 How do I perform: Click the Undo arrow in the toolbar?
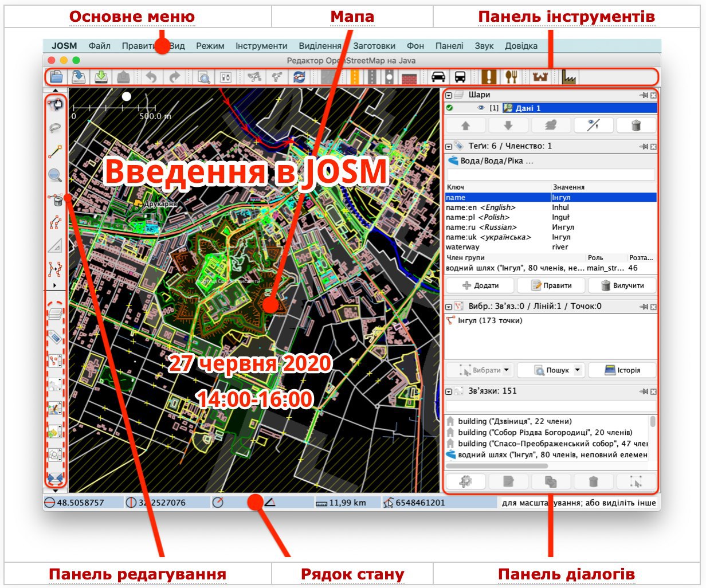coord(151,77)
